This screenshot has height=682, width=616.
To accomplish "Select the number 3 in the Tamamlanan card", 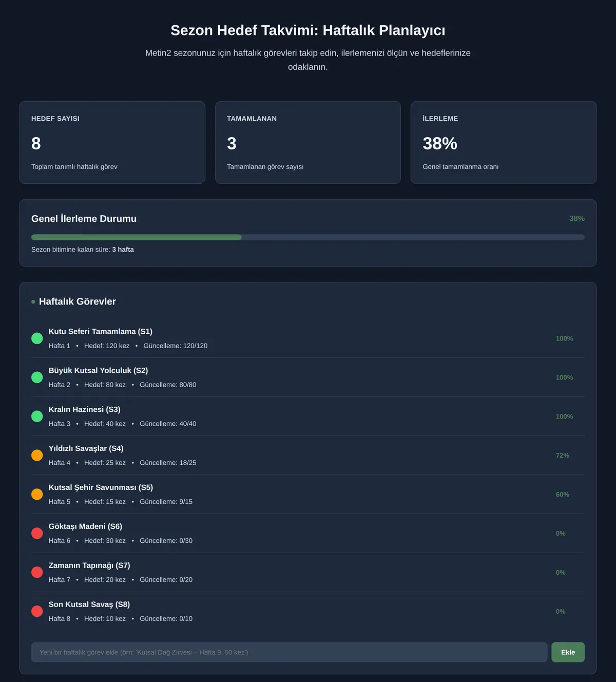I will (232, 143).
